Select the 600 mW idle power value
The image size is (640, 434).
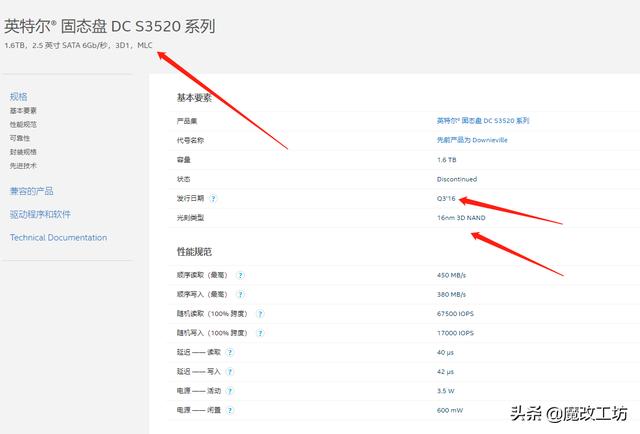450,410
